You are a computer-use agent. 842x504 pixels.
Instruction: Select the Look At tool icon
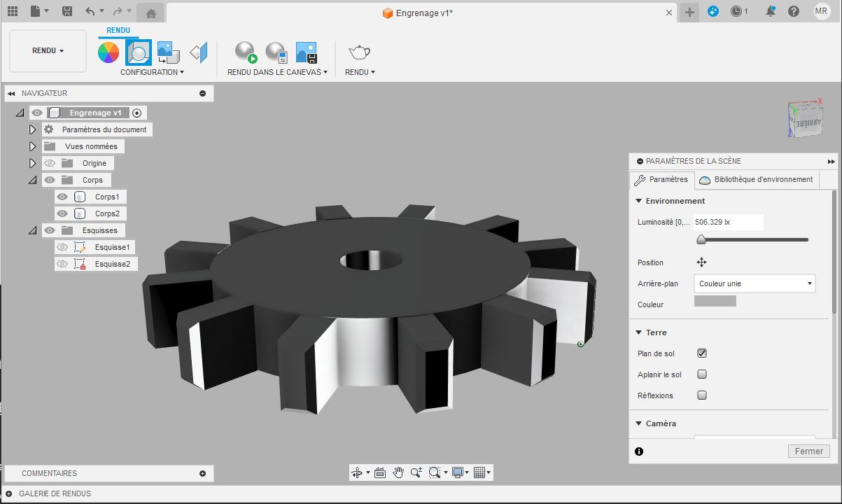[380, 472]
